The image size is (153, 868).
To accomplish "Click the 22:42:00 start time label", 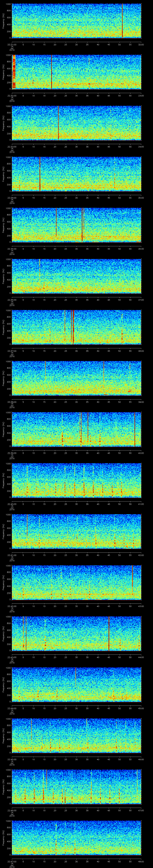I will click(x=12, y=606).
